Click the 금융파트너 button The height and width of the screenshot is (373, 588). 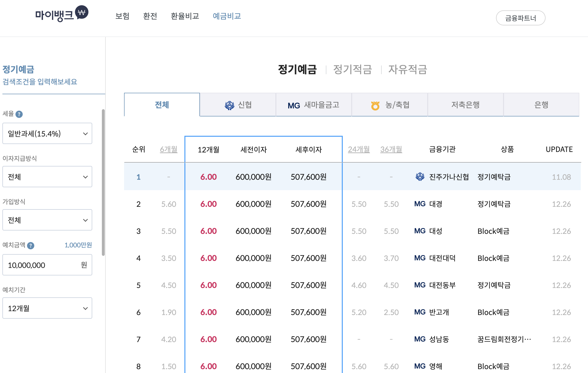(520, 18)
